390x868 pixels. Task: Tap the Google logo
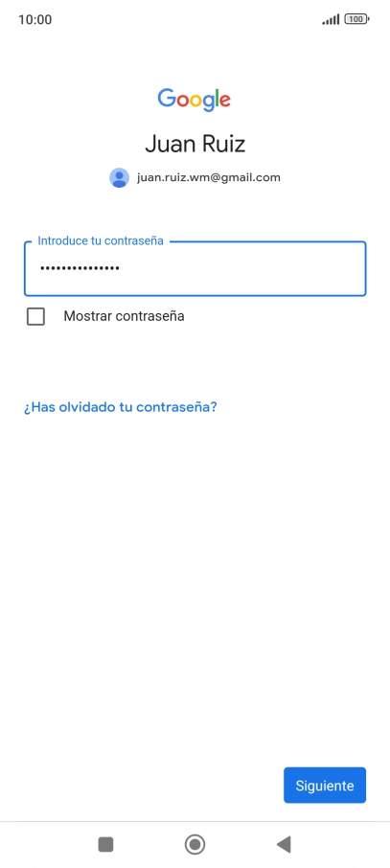pyautogui.click(x=194, y=101)
